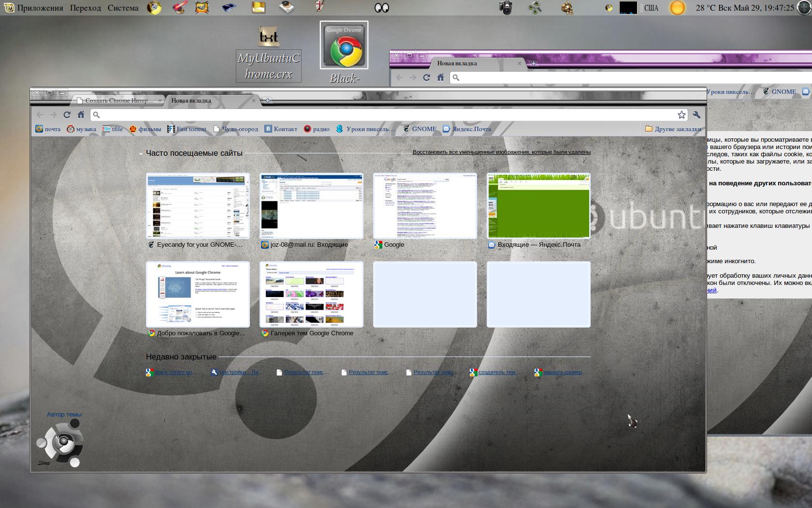Image resolution: width=812 pixels, height=508 pixels.
Task: Click the sun weather applet
Action: point(677,8)
